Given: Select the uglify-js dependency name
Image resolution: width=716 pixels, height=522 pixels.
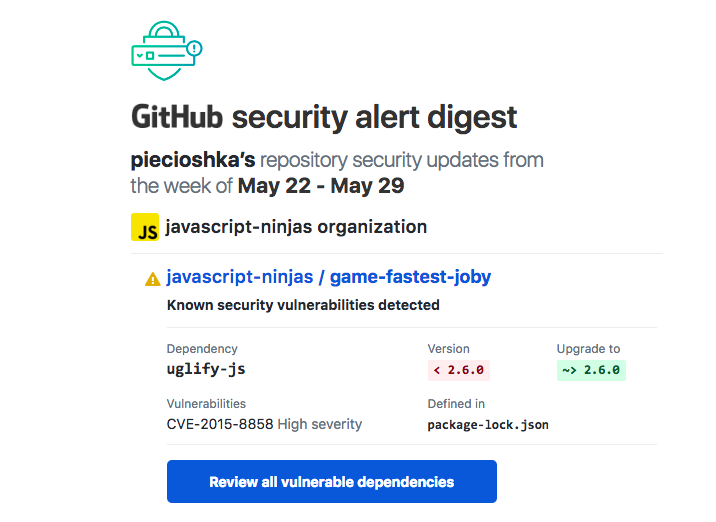Looking at the screenshot, I should pyautogui.click(x=206, y=369).
